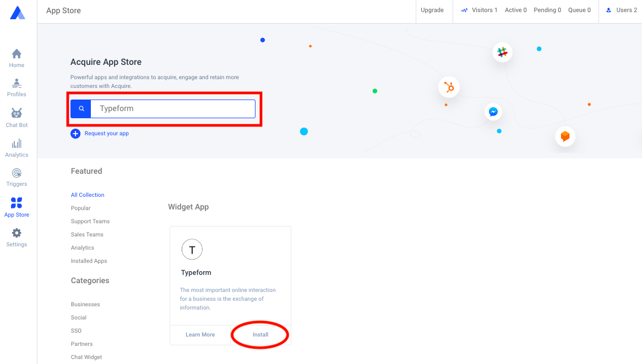Click the Visitors 1 counter
This screenshot has height=364, width=642.
click(x=485, y=10)
